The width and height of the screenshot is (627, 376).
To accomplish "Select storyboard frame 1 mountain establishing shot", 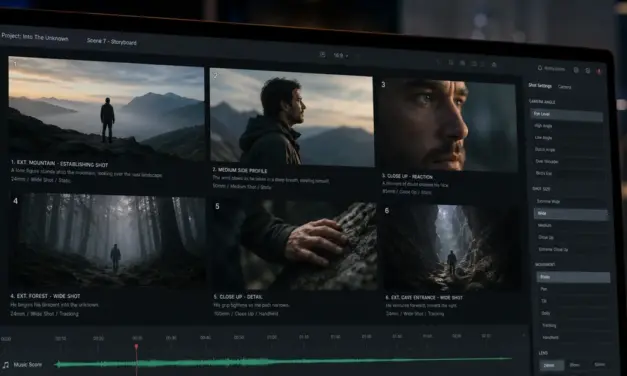I will pyautogui.click(x=106, y=108).
